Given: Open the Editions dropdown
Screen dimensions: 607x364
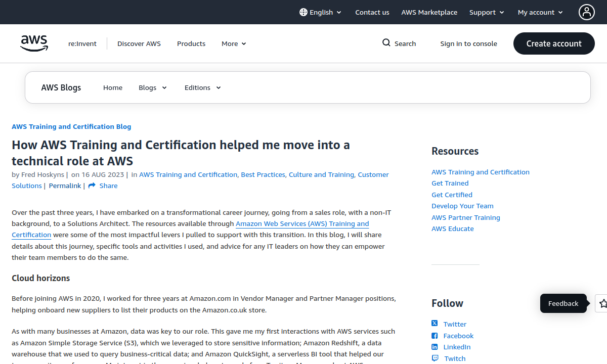Looking at the screenshot, I should click(203, 87).
